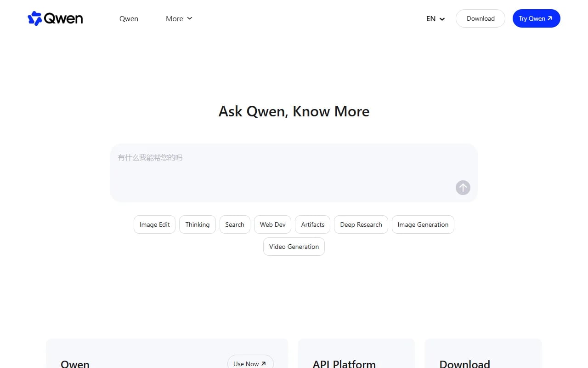Click the Qwen logo in the header

55,18
